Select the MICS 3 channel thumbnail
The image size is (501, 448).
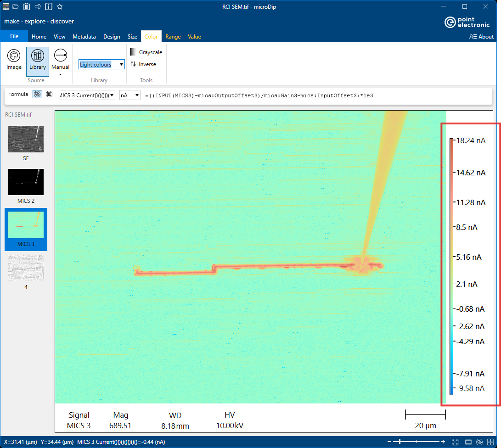[26, 225]
